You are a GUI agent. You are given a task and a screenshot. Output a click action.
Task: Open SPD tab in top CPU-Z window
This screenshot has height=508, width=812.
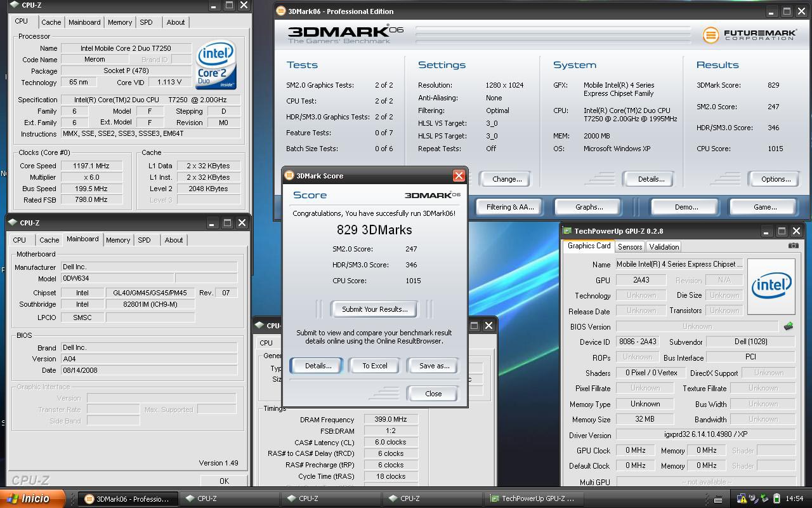click(147, 22)
